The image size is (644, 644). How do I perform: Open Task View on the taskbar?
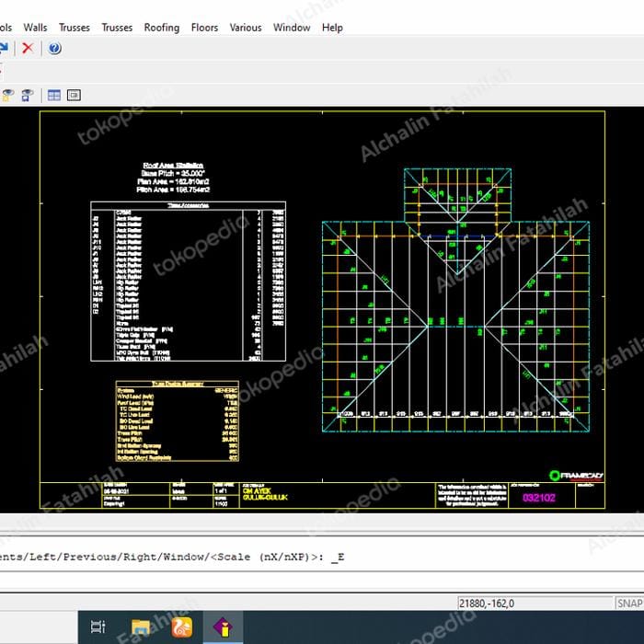click(x=98, y=627)
